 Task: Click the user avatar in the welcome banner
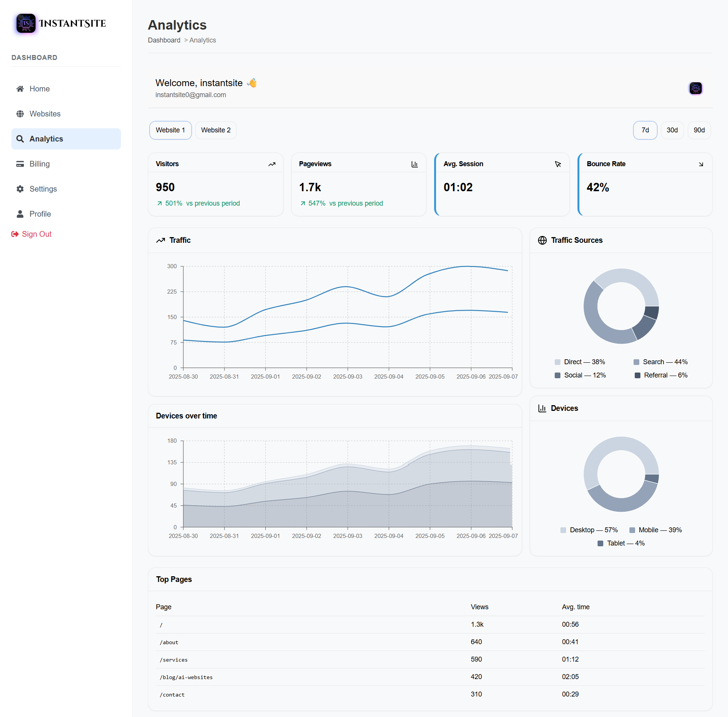[x=695, y=88]
